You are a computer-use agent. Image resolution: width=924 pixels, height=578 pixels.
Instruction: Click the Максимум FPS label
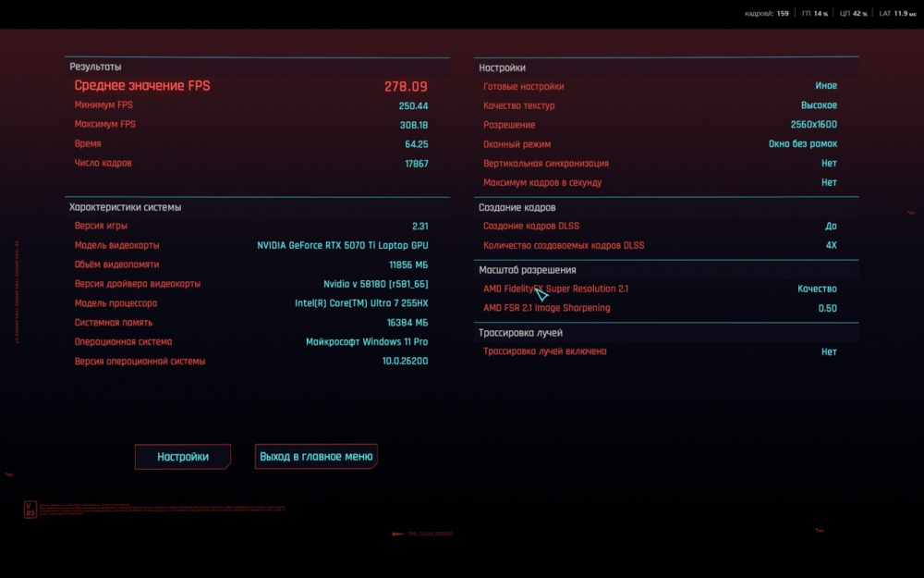pos(105,125)
